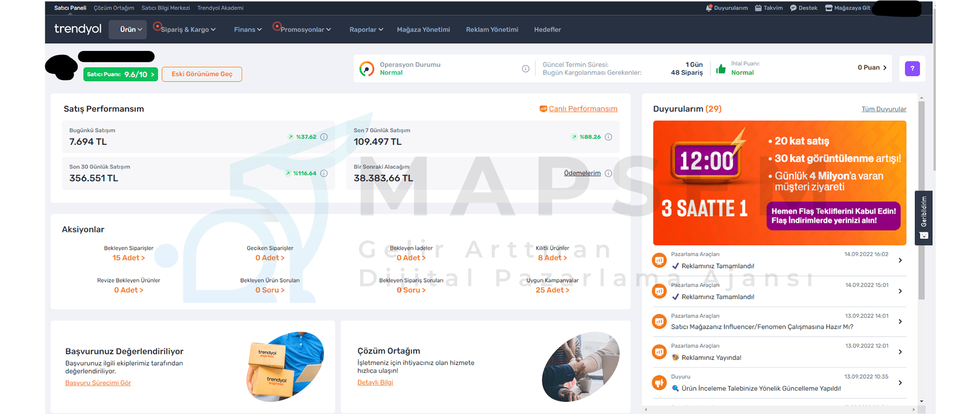Click the Operasyon Durumu info icon
Screen dimensions: 980x414
pyautogui.click(x=526, y=69)
